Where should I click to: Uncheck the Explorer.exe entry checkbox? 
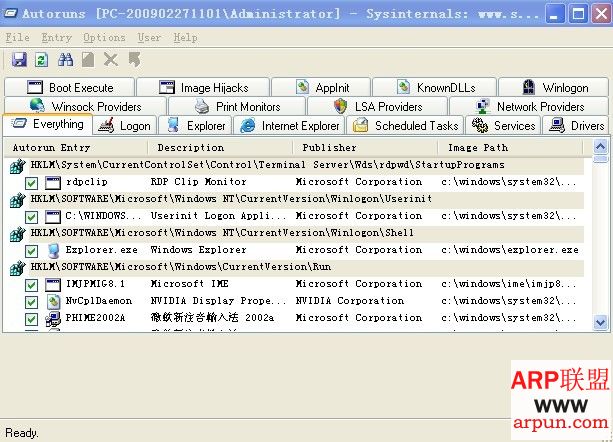tap(31, 251)
